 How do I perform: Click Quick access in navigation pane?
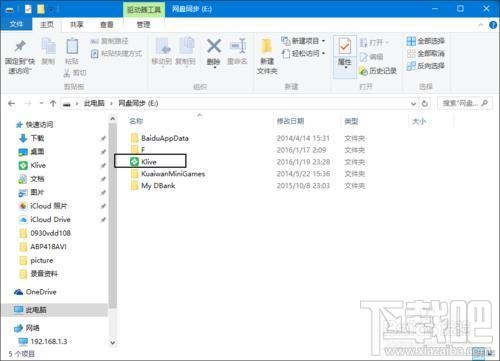coord(34,124)
